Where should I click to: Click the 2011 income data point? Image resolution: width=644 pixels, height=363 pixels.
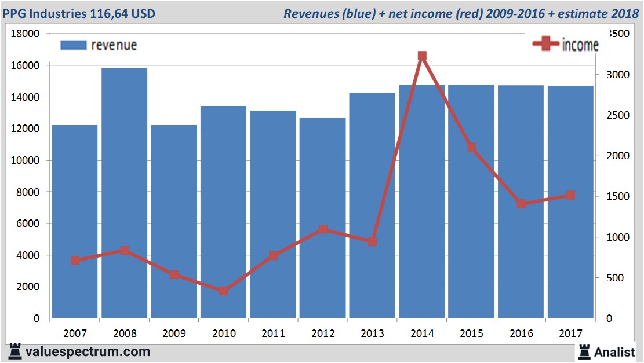274,255
